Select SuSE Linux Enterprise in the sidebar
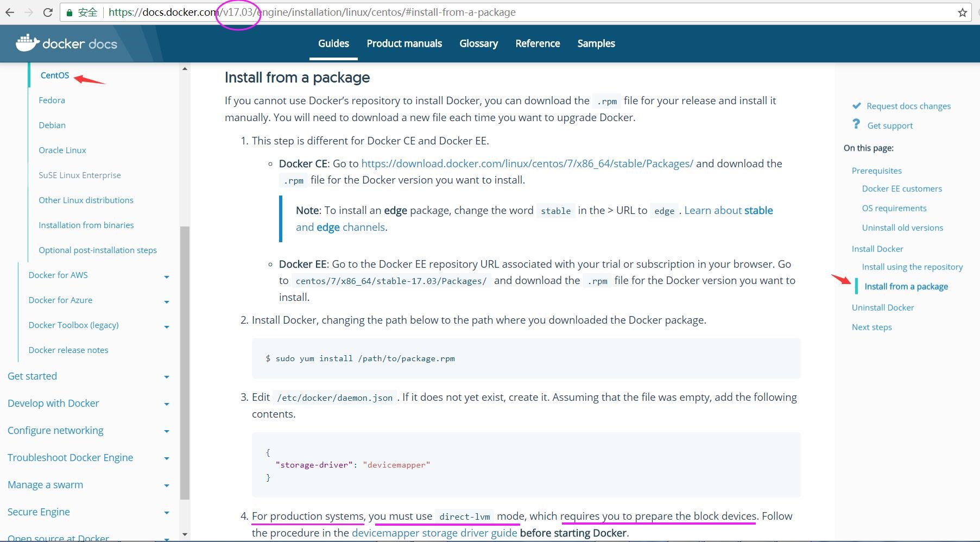Screen dimensions: 980x542 (x=80, y=175)
